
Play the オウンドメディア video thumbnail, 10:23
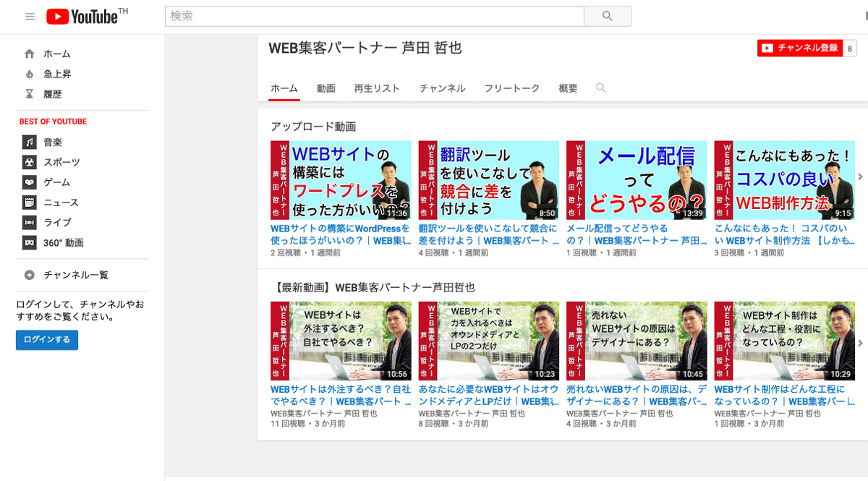point(489,341)
